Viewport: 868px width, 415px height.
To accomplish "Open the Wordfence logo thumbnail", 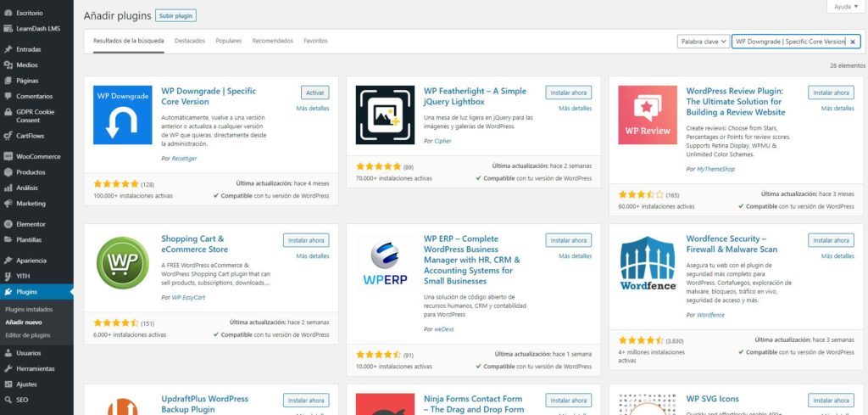I will 647,262.
